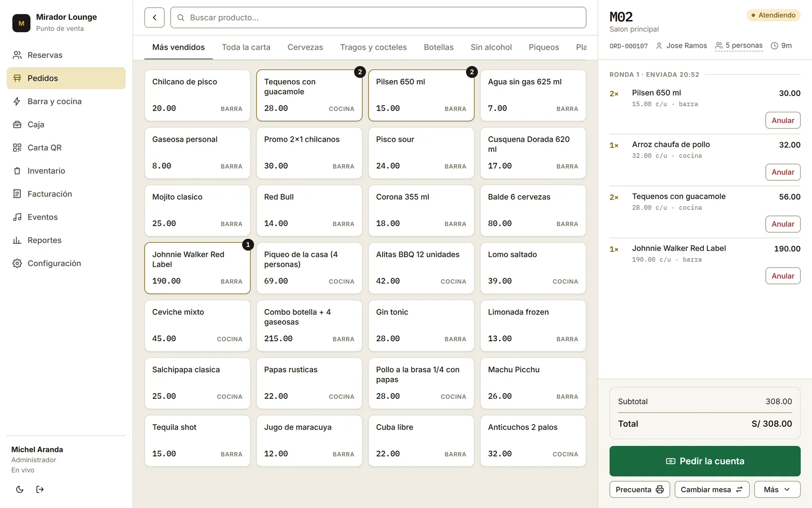Open Configuración settings
The width and height of the screenshot is (812, 508).
coord(66,263)
